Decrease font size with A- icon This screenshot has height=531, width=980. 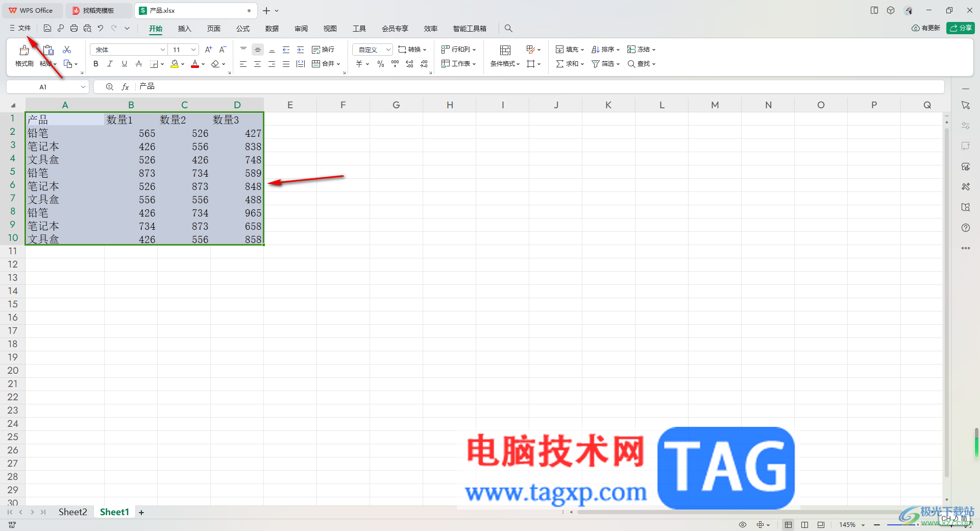(x=223, y=50)
